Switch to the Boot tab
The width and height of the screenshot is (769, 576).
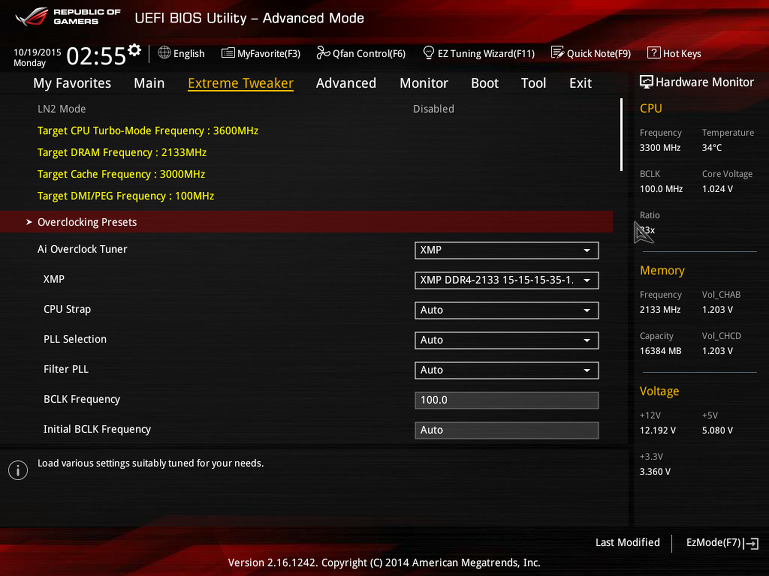point(485,83)
